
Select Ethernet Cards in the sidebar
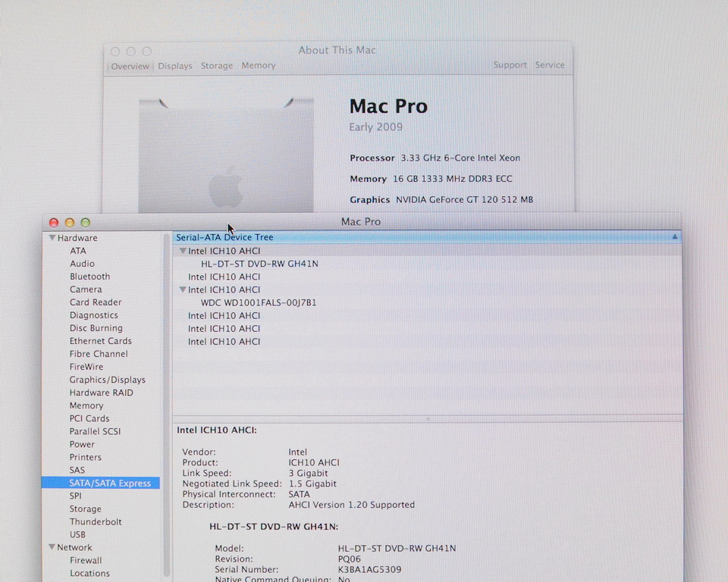pos(101,341)
